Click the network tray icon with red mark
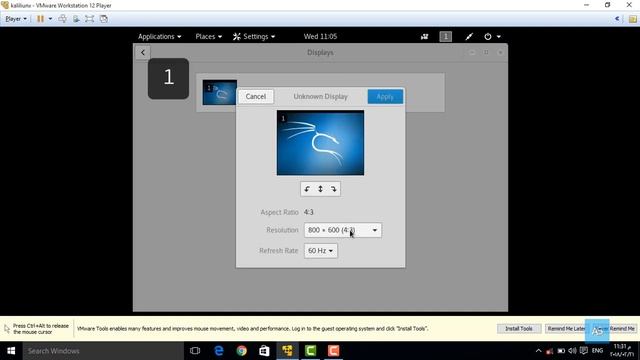Viewport: 640px width, 360px height. (x=550, y=351)
